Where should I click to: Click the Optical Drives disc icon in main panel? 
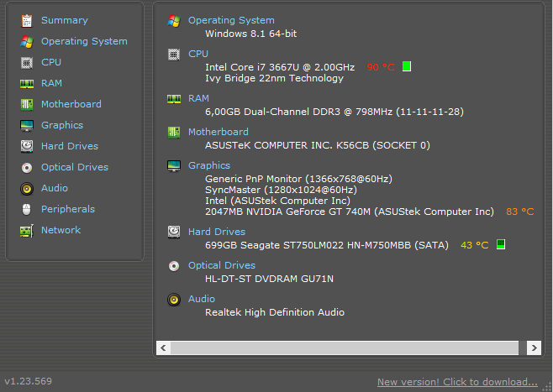click(x=174, y=266)
